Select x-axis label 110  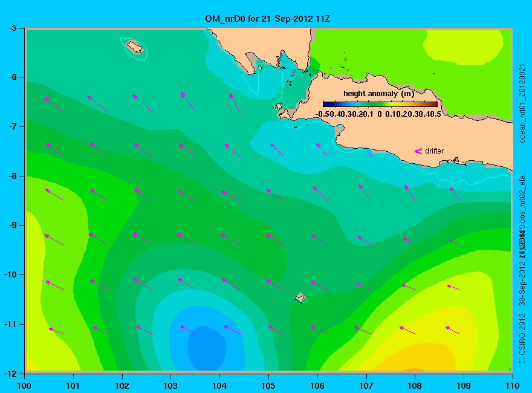click(x=513, y=386)
